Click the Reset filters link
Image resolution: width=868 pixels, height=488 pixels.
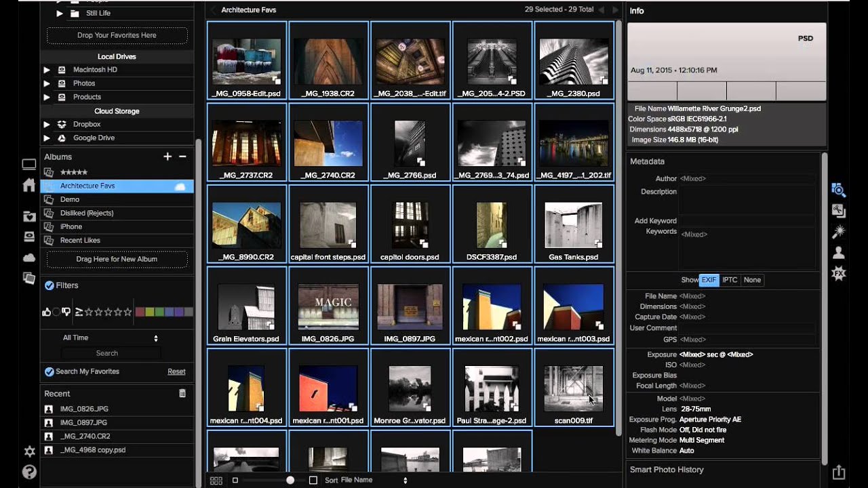[177, 371]
